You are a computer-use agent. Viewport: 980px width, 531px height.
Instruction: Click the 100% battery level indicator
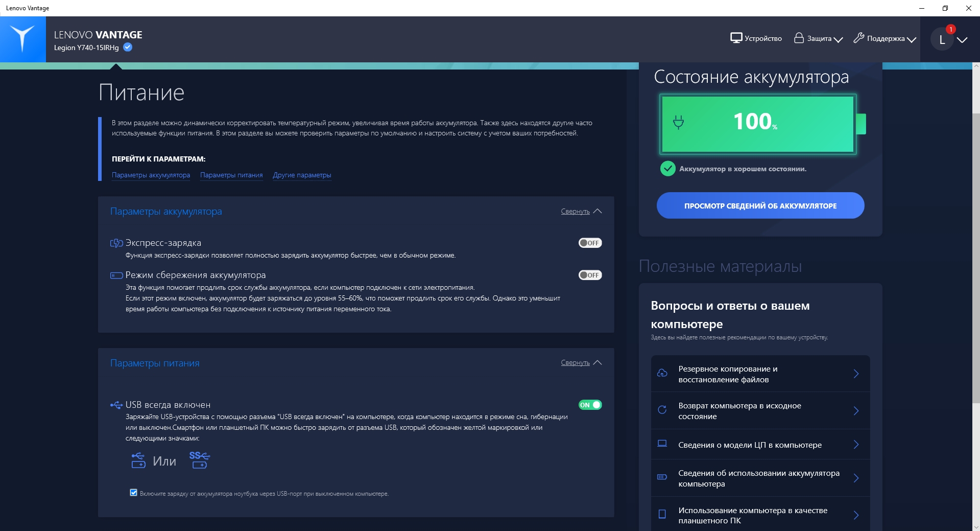[x=758, y=124]
